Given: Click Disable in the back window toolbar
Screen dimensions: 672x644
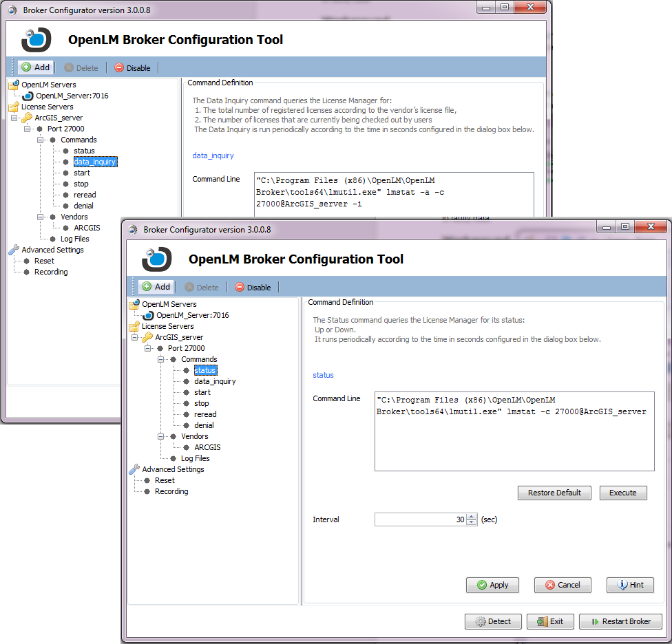Looking at the screenshot, I should (x=132, y=67).
